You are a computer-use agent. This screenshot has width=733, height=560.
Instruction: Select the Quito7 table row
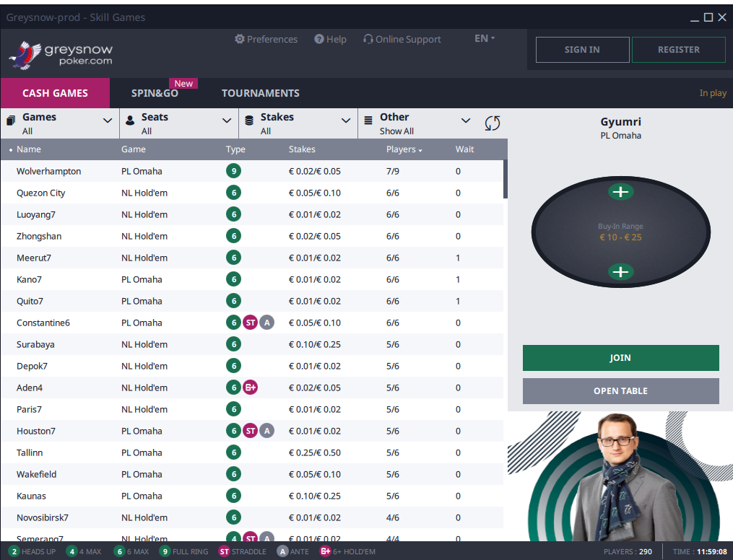click(252, 301)
